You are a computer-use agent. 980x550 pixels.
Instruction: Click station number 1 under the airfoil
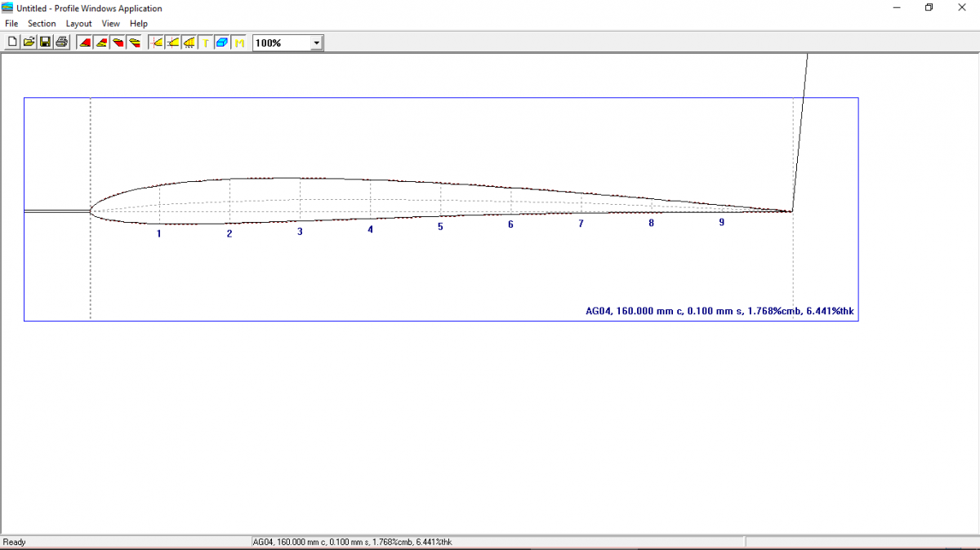click(x=159, y=233)
